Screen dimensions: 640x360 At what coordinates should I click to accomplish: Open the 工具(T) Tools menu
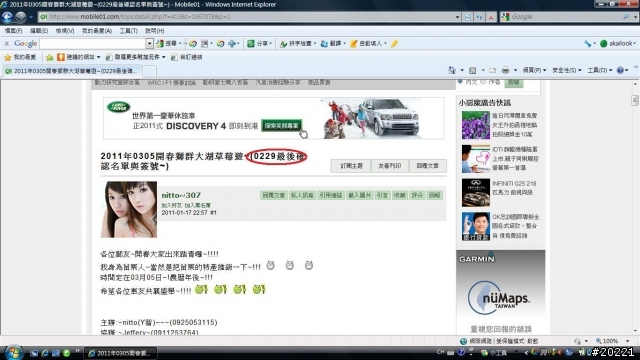(129, 31)
